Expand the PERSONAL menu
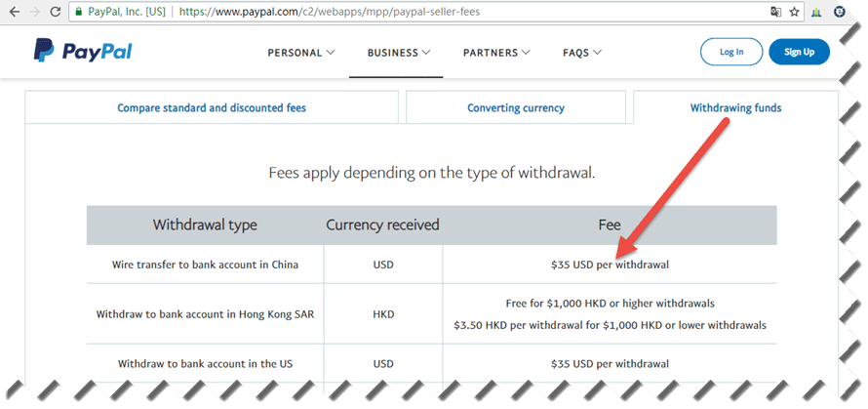This screenshot has width=868, height=409. click(x=301, y=53)
